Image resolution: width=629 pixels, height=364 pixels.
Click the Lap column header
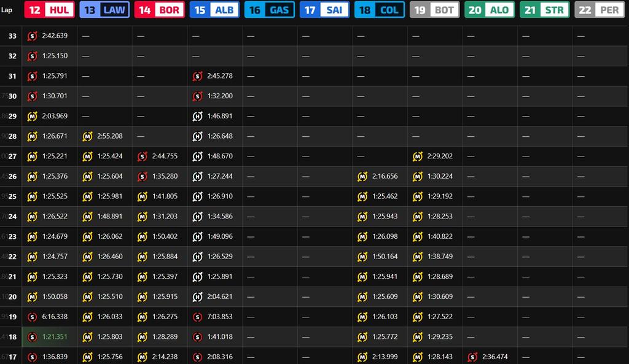click(6, 10)
